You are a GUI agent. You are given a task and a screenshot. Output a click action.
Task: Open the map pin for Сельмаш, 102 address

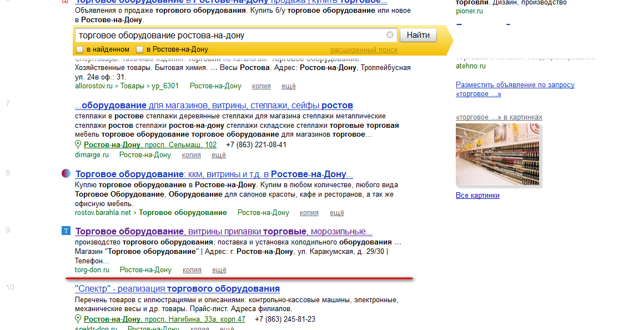(x=78, y=144)
